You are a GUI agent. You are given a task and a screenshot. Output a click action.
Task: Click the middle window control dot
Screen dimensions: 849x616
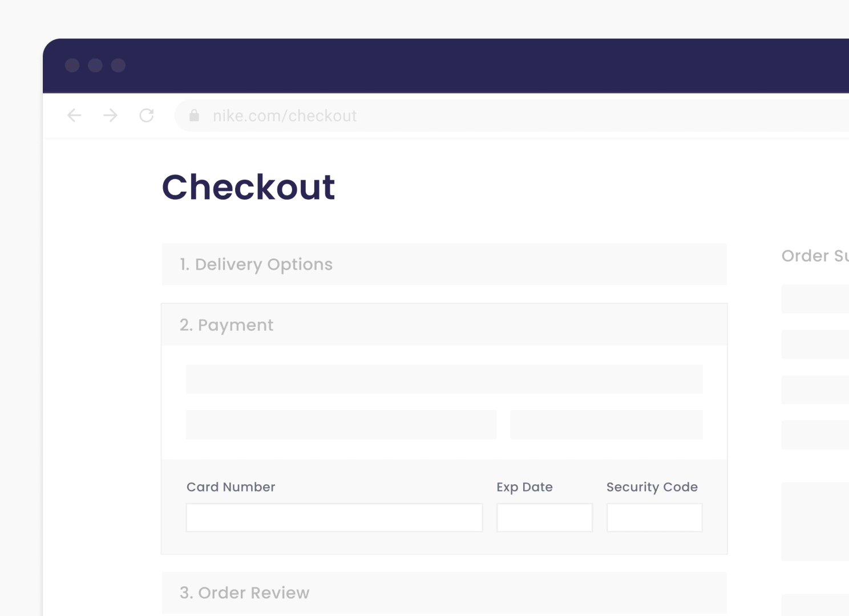(95, 66)
